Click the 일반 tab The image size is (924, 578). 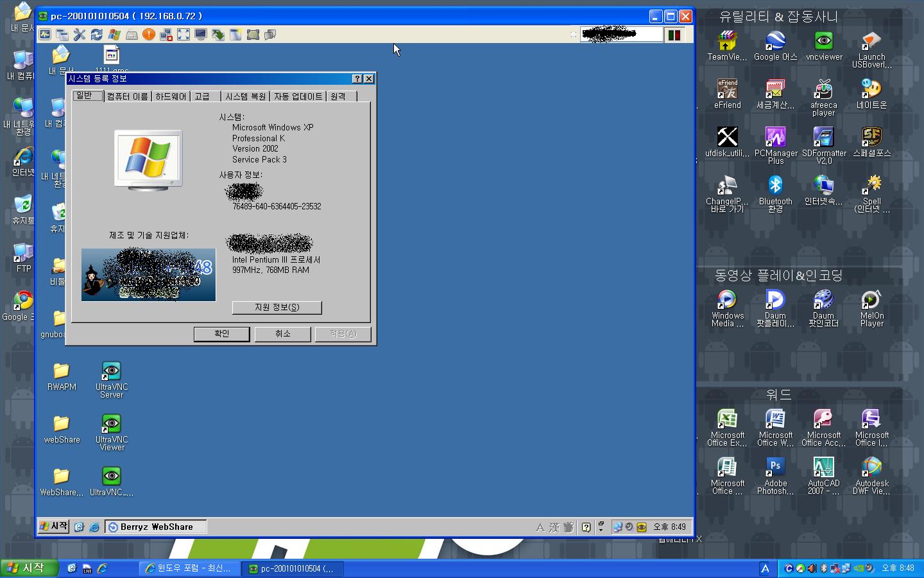pos(87,95)
